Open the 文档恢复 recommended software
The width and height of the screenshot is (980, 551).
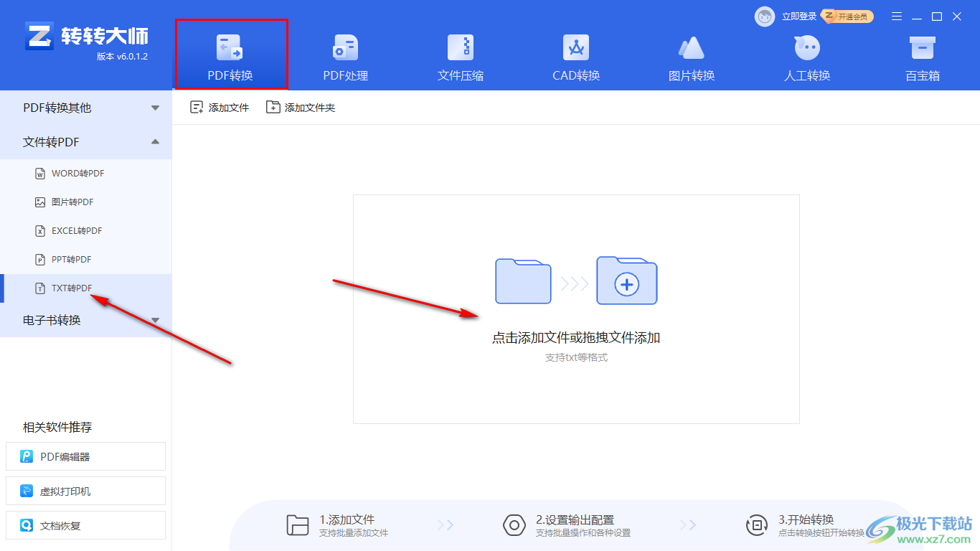(85, 525)
